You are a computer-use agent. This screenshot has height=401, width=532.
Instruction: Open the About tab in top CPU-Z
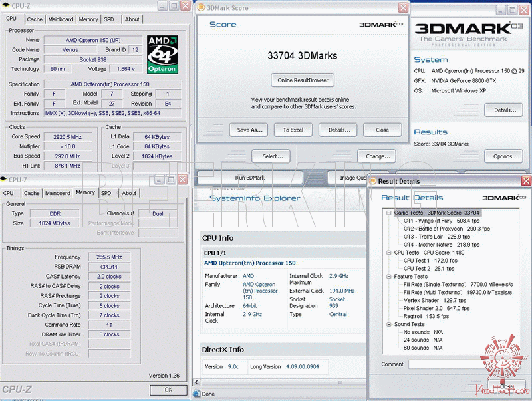[x=132, y=19]
